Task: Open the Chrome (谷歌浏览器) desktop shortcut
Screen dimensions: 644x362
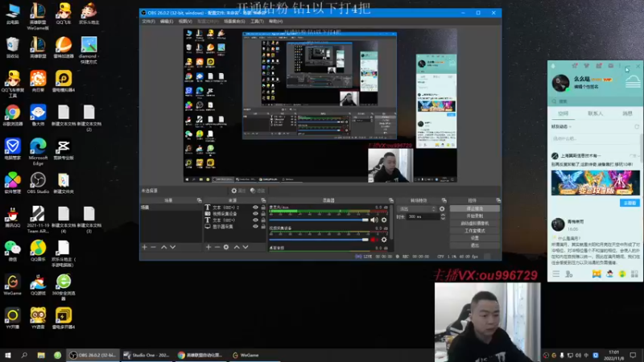Action: click(13, 115)
